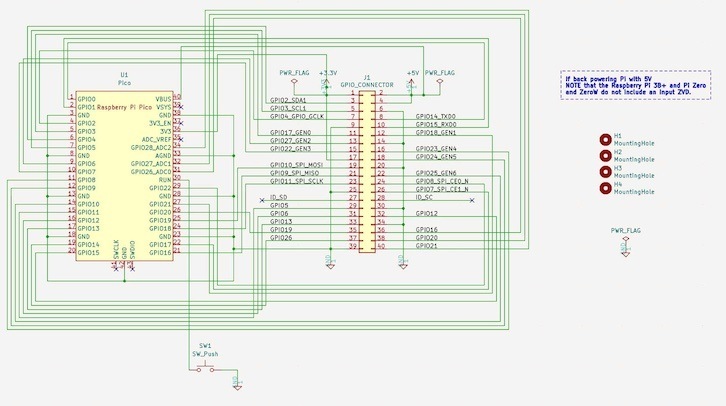The height and width of the screenshot is (406, 726).
Task: Click the GPIO9_SPI_MISO net label
Action: point(294,173)
